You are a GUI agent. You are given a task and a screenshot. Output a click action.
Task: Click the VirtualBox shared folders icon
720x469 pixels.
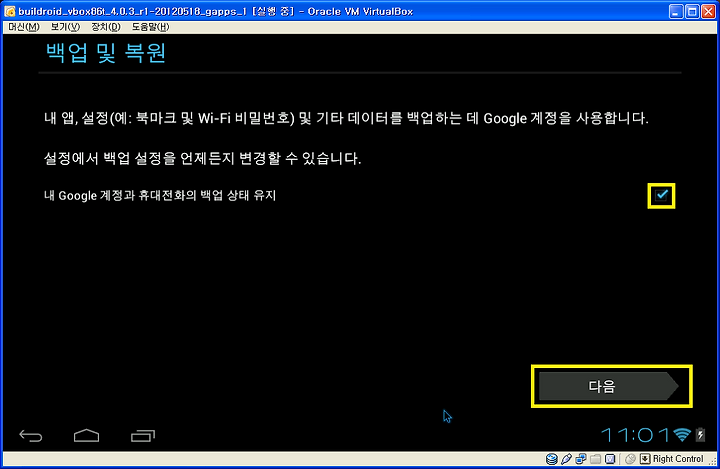[x=596, y=458]
